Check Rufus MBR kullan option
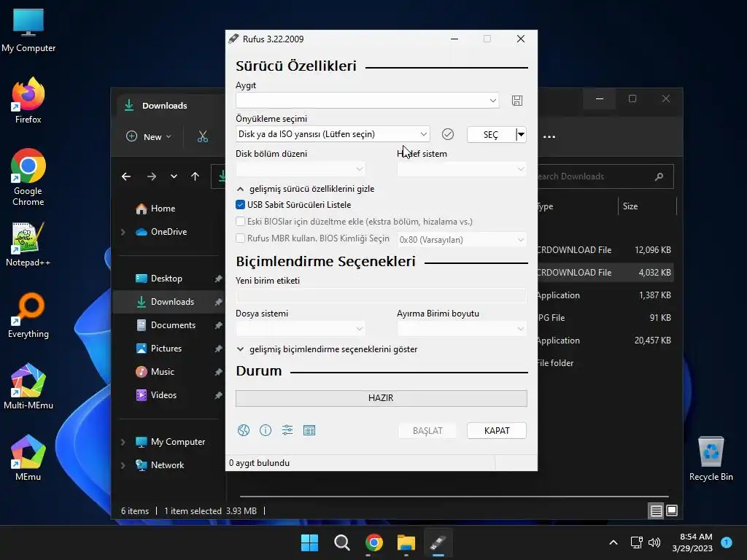 (x=241, y=238)
